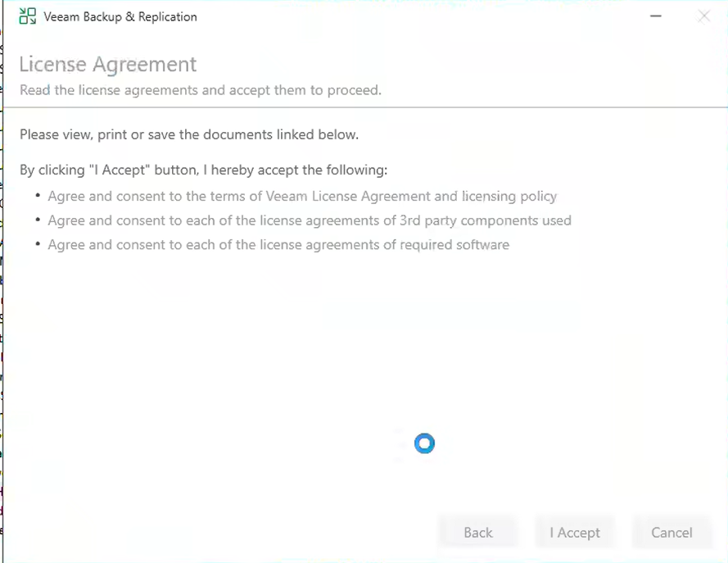The image size is (728, 563).
Task: Open the licensing policy link
Action: 509,197
